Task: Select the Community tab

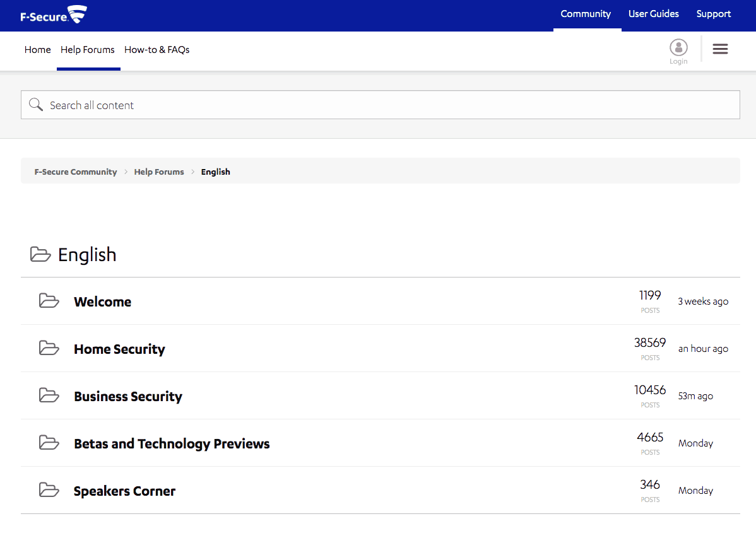Action: (586, 14)
